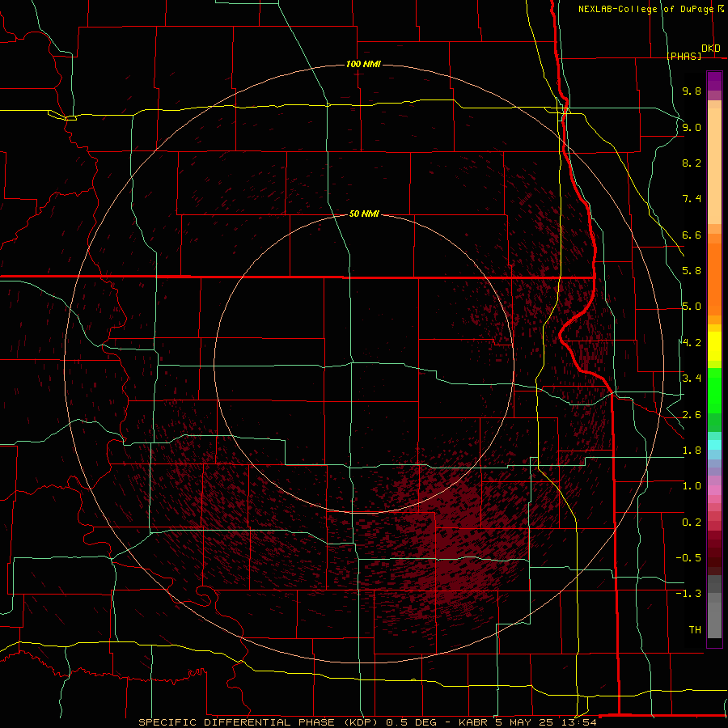The image size is (728, 728).
Task: Click the [PHAS] legend heading
Action: [x=684, y=56]
